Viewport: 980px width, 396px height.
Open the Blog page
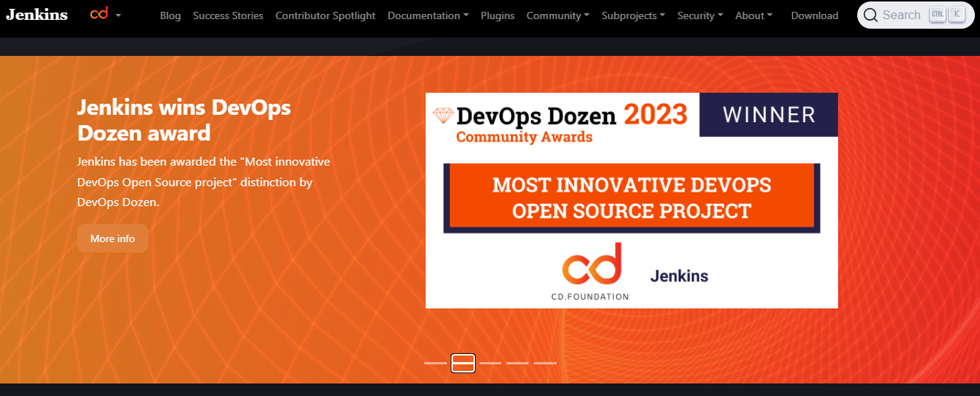(x=170, y=15)
